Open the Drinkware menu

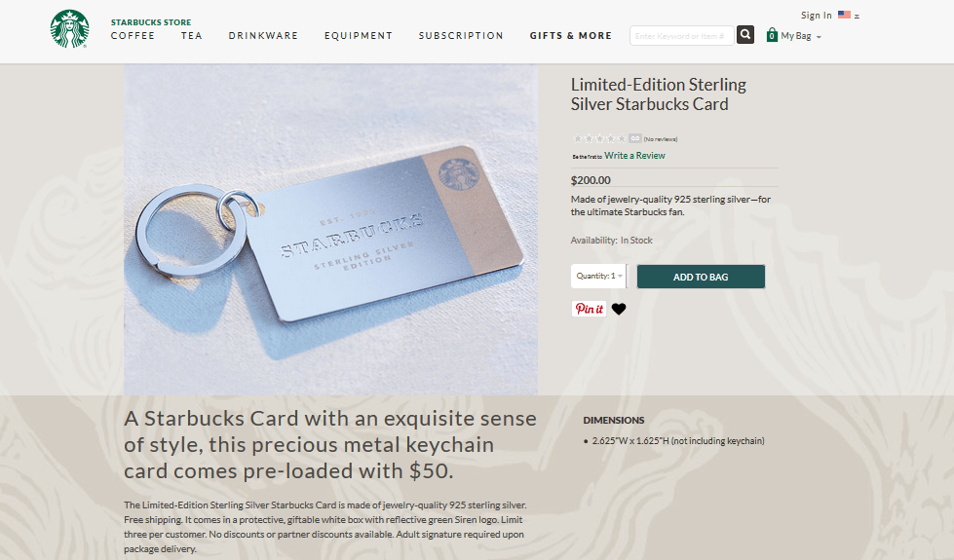pos(263,36)
